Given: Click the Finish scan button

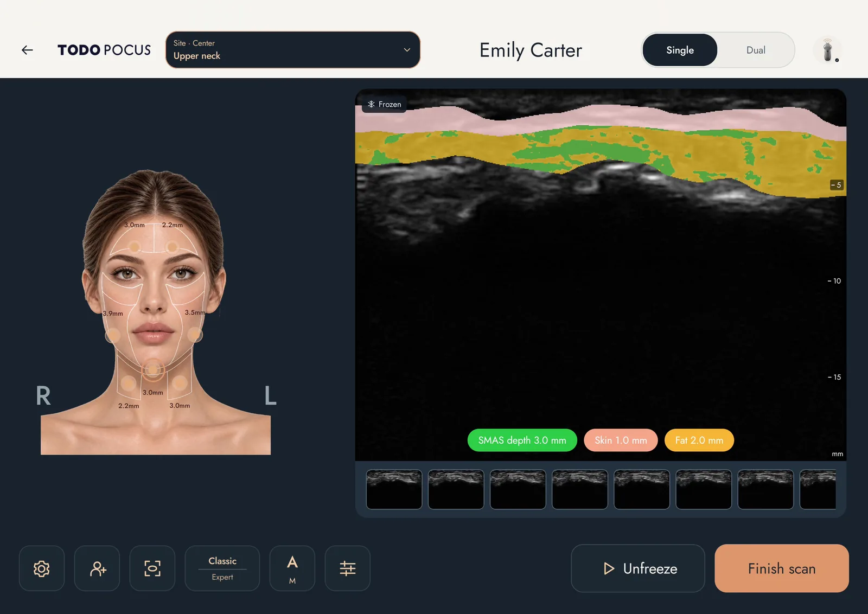Looking at the screenshot, I should [x=782, y=568].
